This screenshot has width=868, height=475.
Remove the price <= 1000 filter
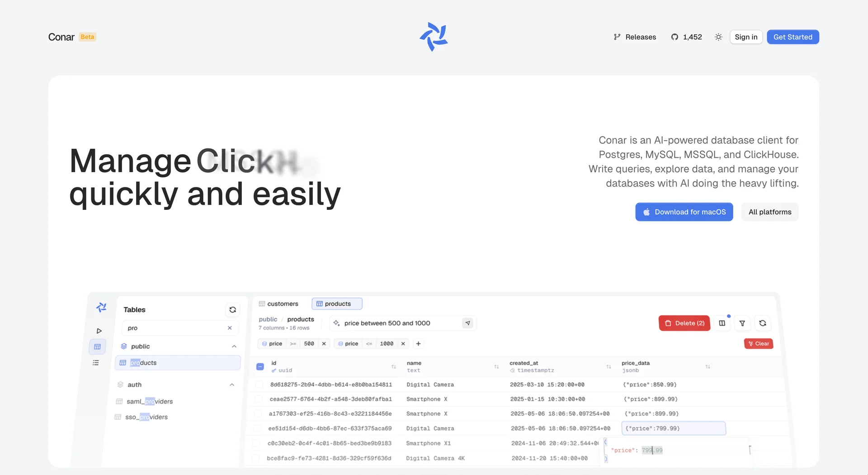click(403, 344)
